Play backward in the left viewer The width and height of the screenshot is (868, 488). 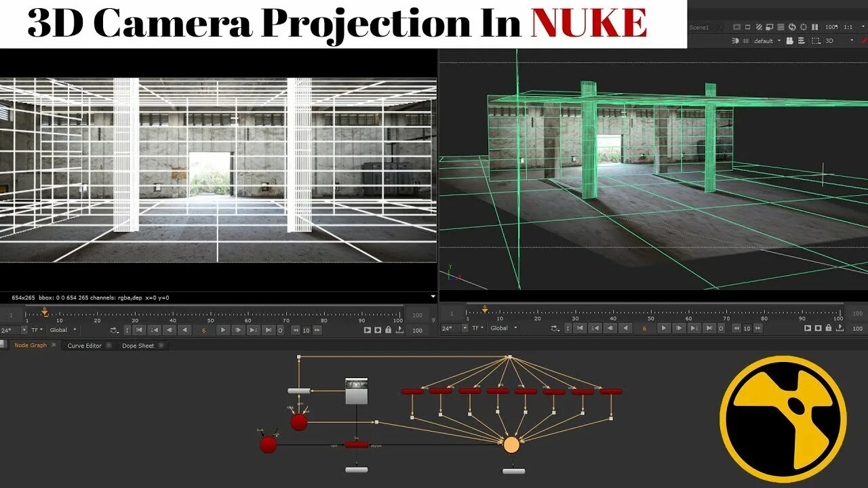click(184, 330)
